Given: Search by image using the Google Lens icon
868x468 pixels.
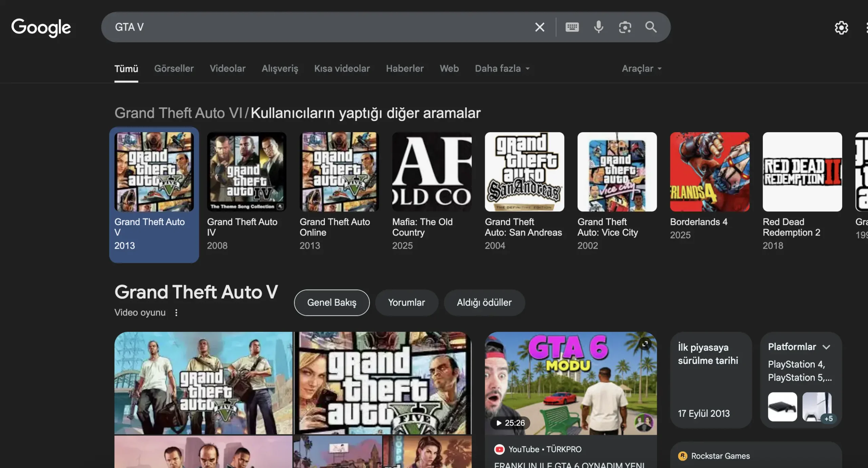Looking at the screenshot, I should coord(625,27).
